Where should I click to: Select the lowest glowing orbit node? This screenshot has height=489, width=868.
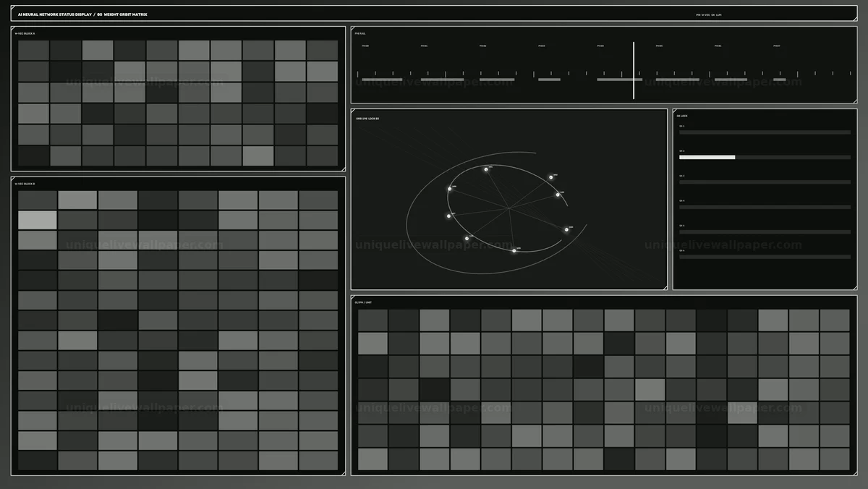pyautogui.click(x=514, y=251)
